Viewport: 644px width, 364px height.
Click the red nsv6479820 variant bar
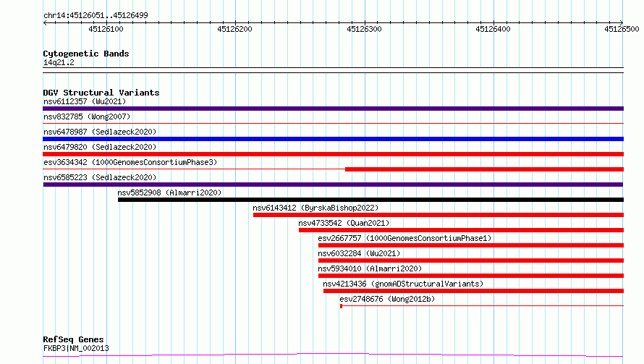333,154
